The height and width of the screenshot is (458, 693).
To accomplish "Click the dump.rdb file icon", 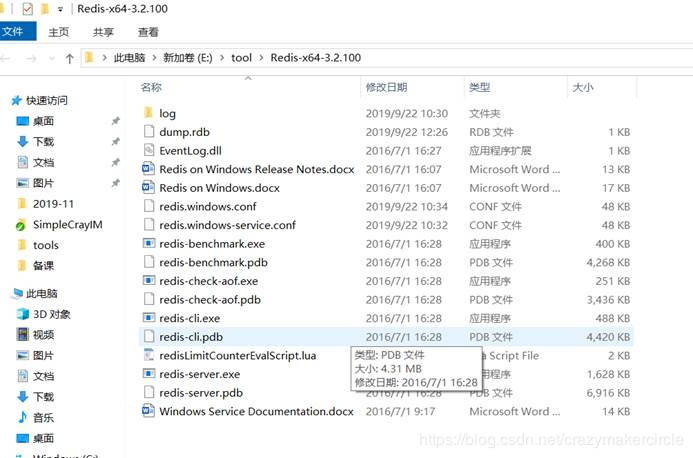I will pyautogui.click(x=149, y=132).
